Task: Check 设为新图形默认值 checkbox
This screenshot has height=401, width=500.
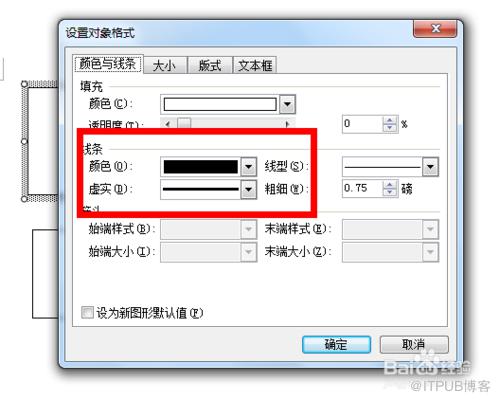Action: (x=87, y=313)
